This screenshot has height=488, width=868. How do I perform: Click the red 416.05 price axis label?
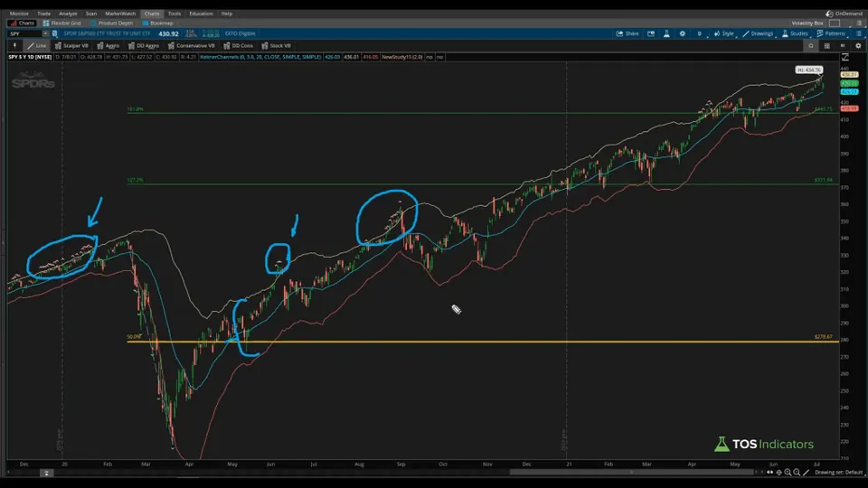(849, 108)
